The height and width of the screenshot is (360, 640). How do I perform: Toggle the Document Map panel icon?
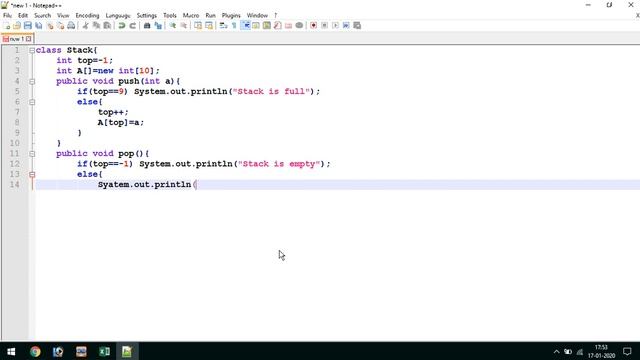267,26
